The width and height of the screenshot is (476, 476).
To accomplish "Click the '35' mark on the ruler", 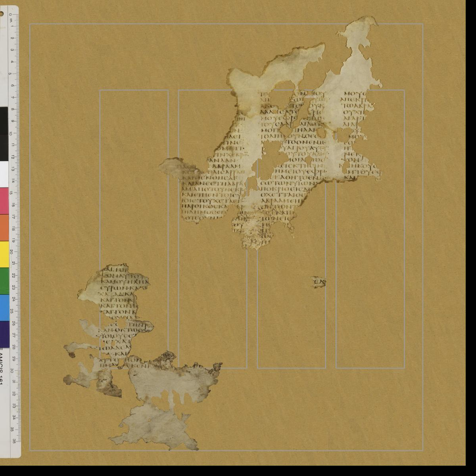I will 13,429.
